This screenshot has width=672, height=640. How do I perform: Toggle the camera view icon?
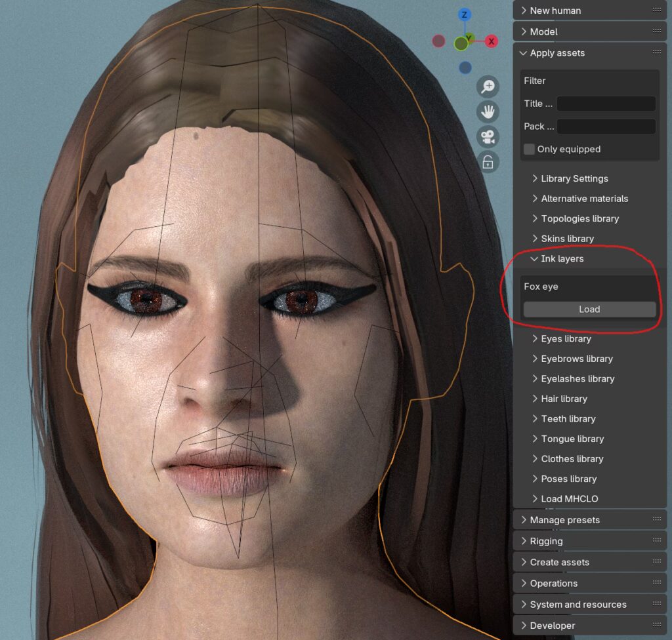(488, 137)
